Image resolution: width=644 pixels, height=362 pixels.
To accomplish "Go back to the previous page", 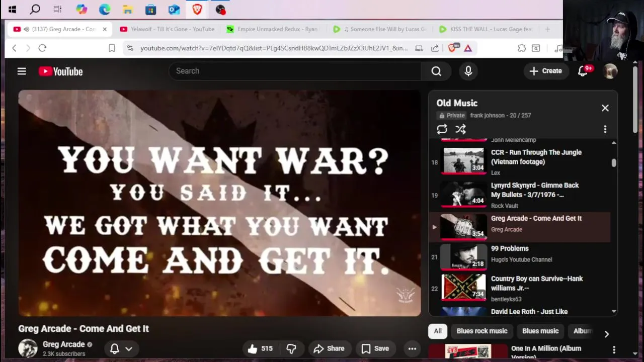I will click(x=14, y=48).
